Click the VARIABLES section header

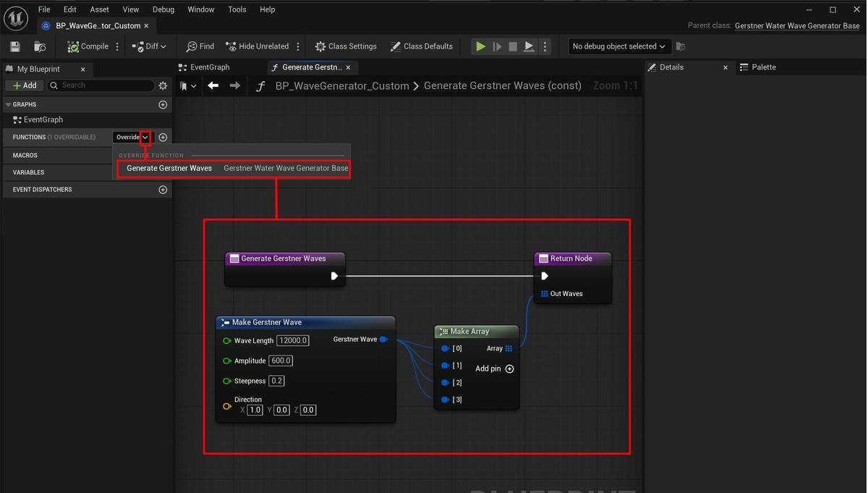tap(28, 172)
